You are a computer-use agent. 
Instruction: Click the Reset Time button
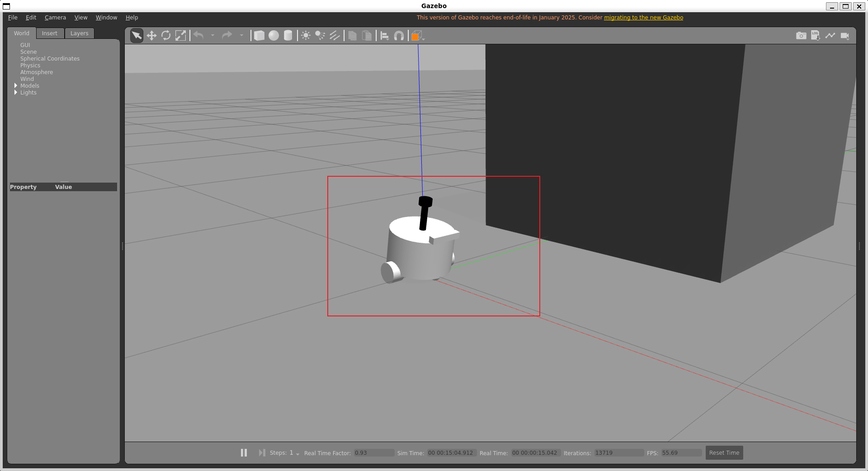pyautogui.click(x=724, y=452)
